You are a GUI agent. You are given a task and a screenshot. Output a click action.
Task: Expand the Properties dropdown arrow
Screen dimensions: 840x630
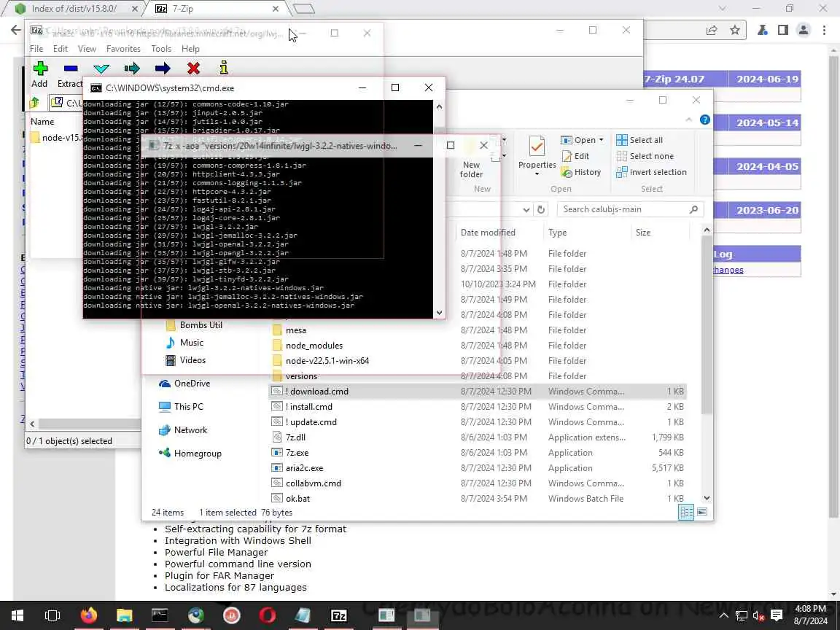(x=537, y=174)
